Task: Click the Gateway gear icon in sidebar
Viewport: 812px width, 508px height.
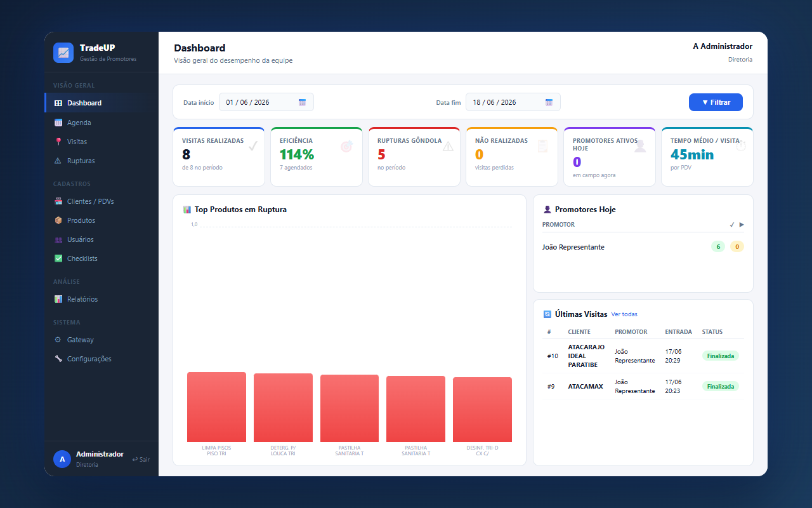Action: click(x=58, y=340)
